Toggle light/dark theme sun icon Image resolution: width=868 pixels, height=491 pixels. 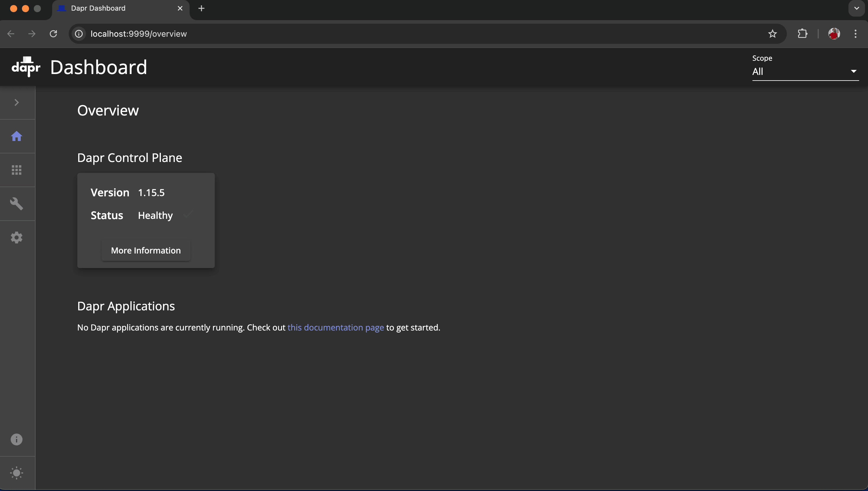17,473
